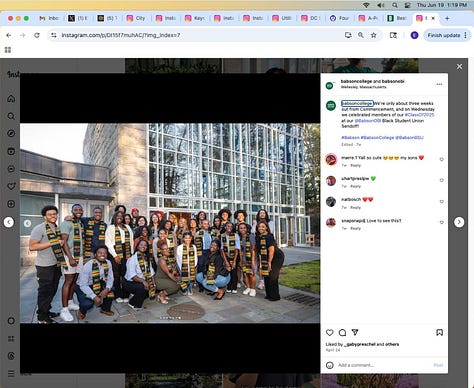
Task: Click the date and time in menu bar
Action: pyautogui.click(x=441, y=5)
